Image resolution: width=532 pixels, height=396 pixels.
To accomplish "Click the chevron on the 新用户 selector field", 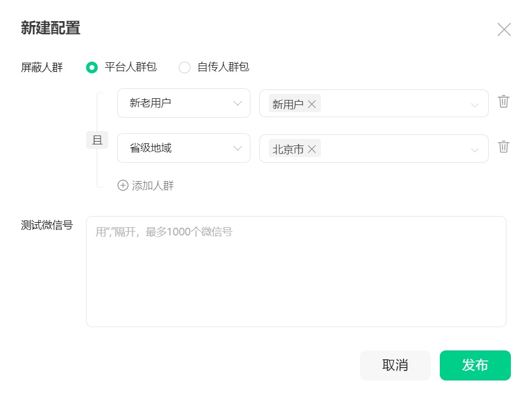I will coord(475,103).
